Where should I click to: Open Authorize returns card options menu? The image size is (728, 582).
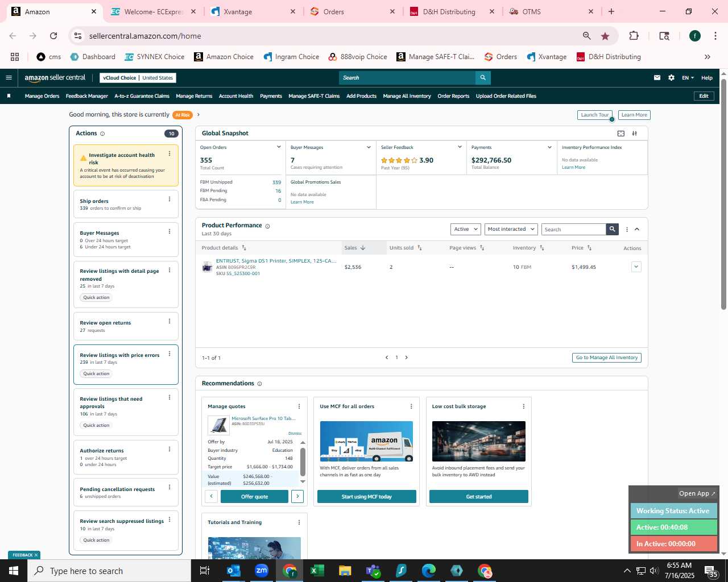click(169, 449)
